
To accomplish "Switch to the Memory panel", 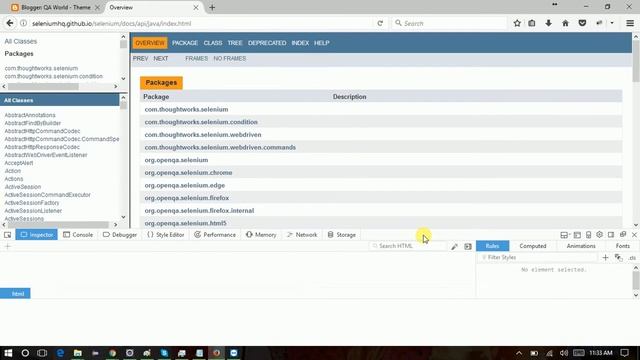I will tap(261, 235).
